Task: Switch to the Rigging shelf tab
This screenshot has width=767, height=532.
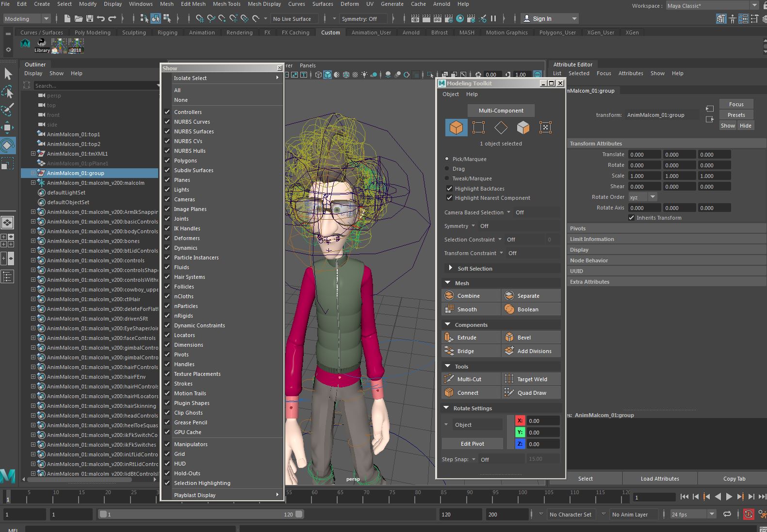Action: (x=167, y=32)
